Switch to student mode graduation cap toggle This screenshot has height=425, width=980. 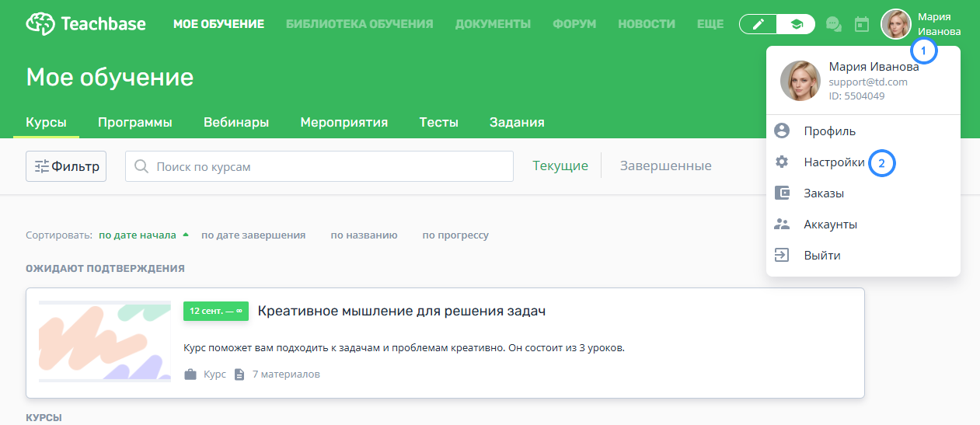(x=796, y=24)
